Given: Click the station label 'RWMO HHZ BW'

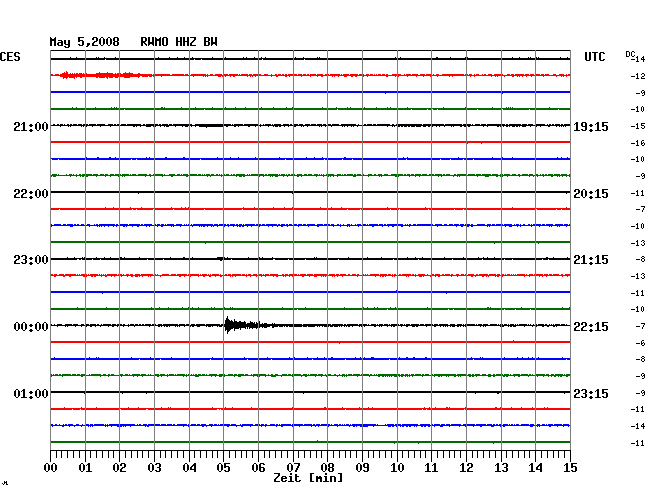Looking at the screenshot, I should pos(179,42).
